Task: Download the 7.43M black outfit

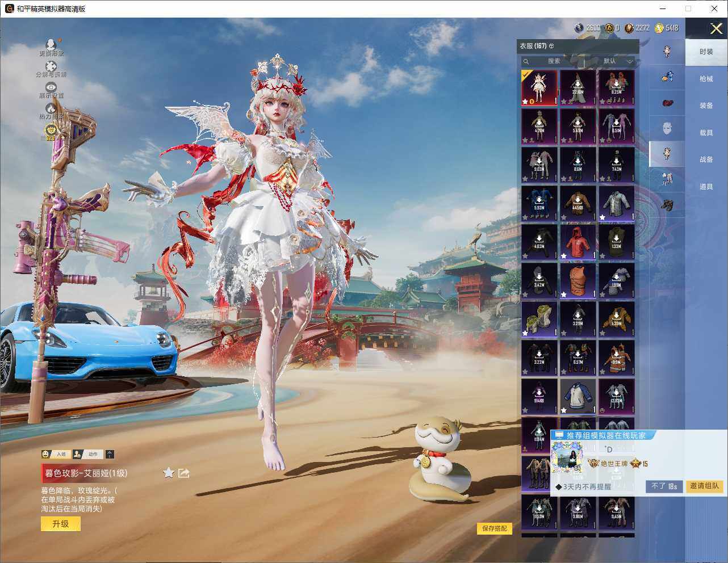Action: pos(616,165)
